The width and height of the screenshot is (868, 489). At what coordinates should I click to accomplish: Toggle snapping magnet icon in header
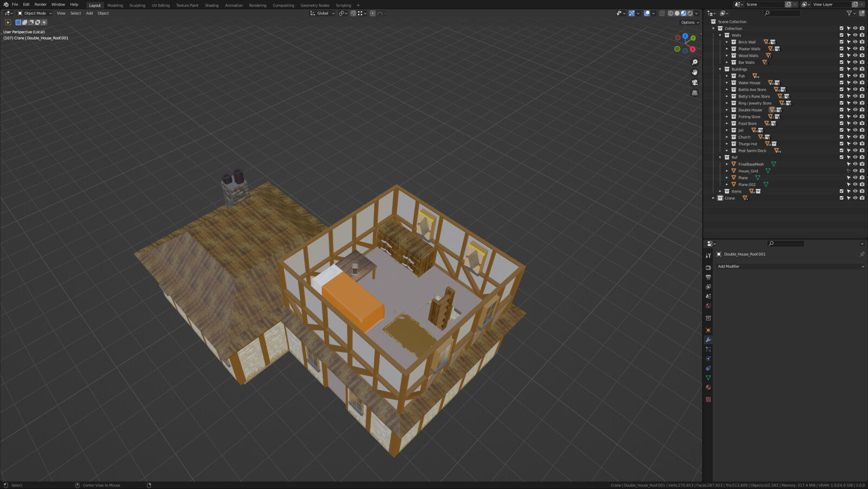click(353, 13)
